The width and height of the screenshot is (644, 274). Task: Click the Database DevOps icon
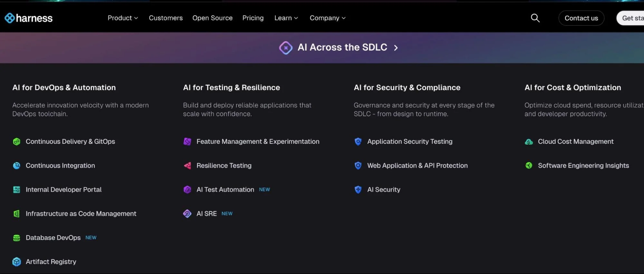coord(16,238)
